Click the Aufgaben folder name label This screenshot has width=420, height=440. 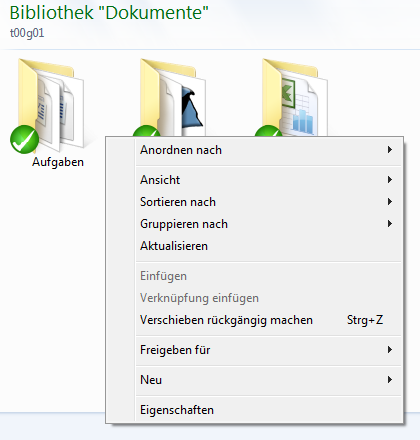(x=58, y=162)
